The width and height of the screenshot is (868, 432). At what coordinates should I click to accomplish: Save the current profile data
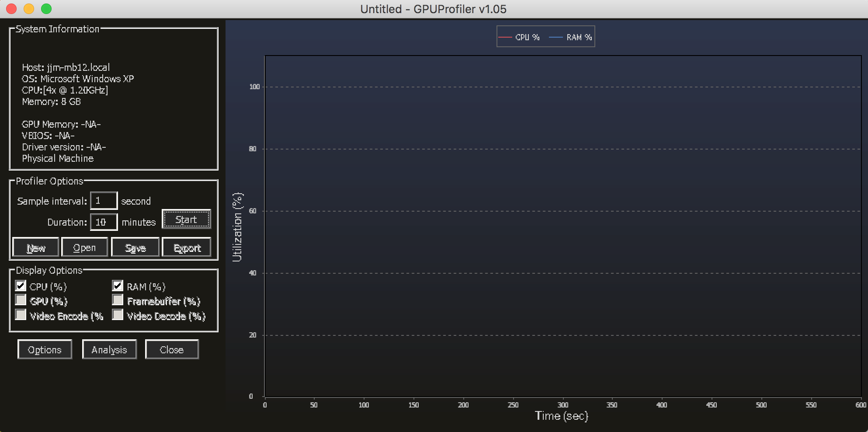135,247
